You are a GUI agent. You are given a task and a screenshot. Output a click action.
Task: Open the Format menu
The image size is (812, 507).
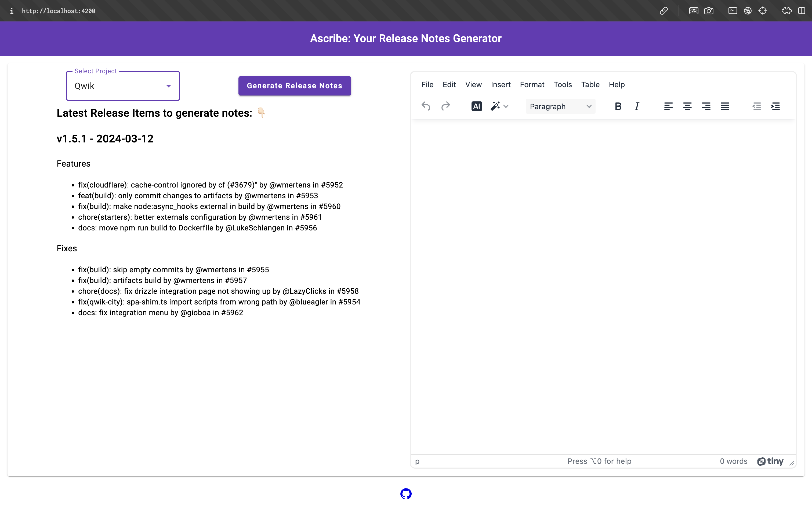click(x=532, y=84)
